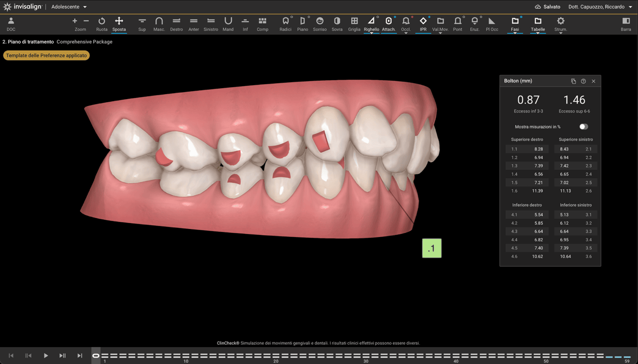Play the treatment animation
This screenshot has width=638, height=364.
point(45,356)
